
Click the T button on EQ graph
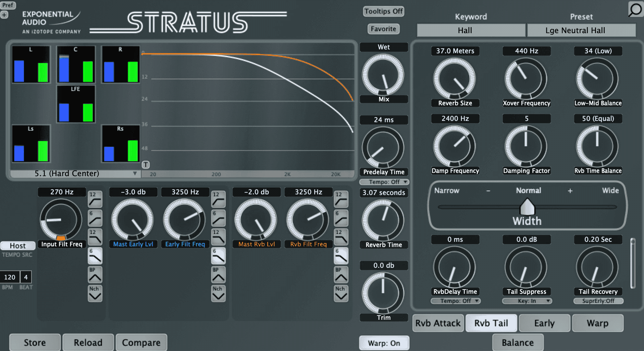tap(146, 165)
